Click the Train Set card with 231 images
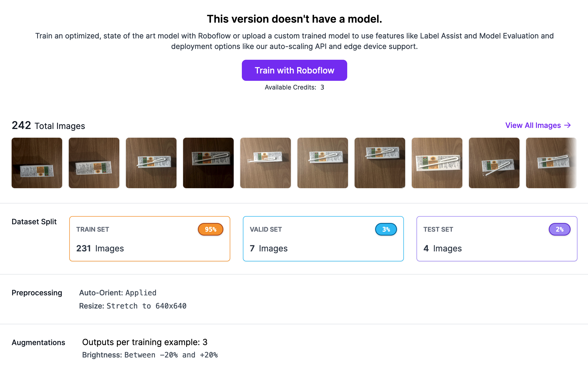 coord(150,239)
